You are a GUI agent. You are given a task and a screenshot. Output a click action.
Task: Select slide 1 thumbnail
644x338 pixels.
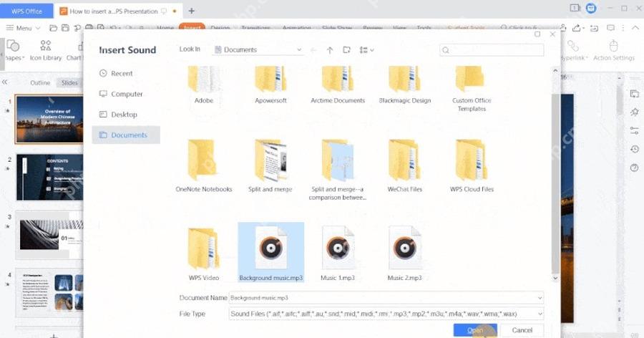pyautogui.click(x=49, y=120)
